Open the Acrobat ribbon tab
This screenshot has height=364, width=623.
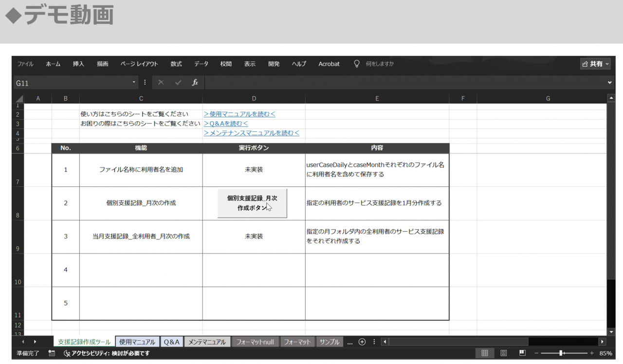329,64
